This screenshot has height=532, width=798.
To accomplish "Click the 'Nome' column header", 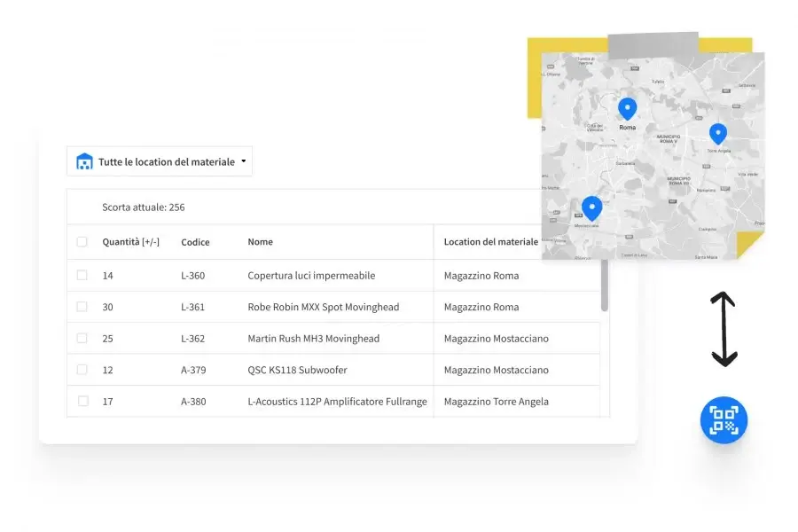I will [260, 242].
